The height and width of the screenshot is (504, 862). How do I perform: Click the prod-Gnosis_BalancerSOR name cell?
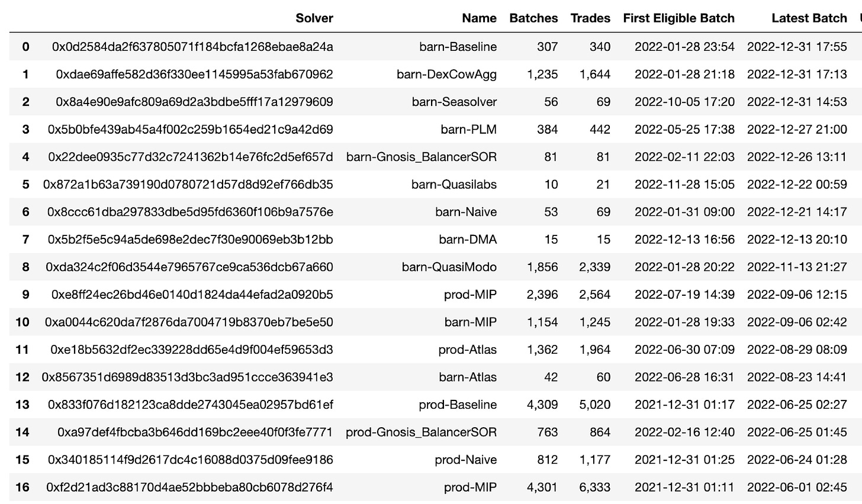(421, 432)
